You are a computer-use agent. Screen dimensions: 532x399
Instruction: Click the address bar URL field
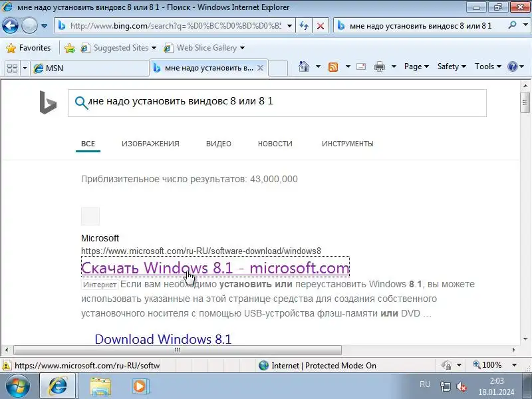point(176,26)
